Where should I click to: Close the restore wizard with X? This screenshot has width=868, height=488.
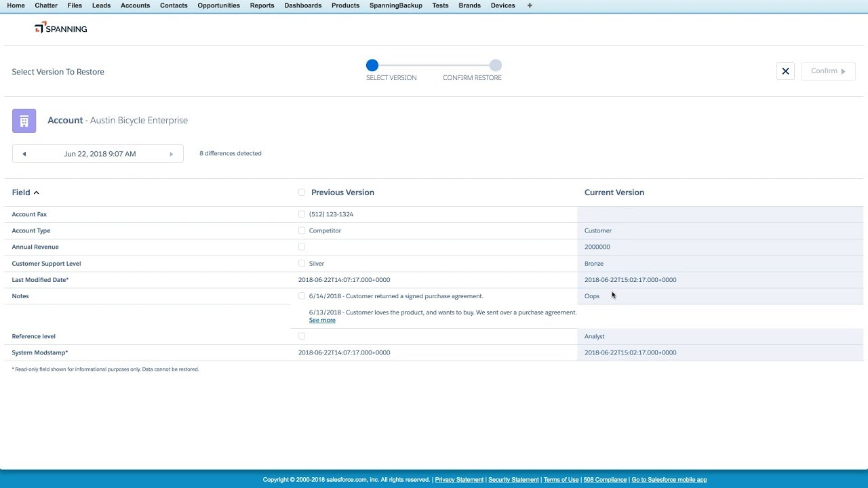(x=785, y=71)
